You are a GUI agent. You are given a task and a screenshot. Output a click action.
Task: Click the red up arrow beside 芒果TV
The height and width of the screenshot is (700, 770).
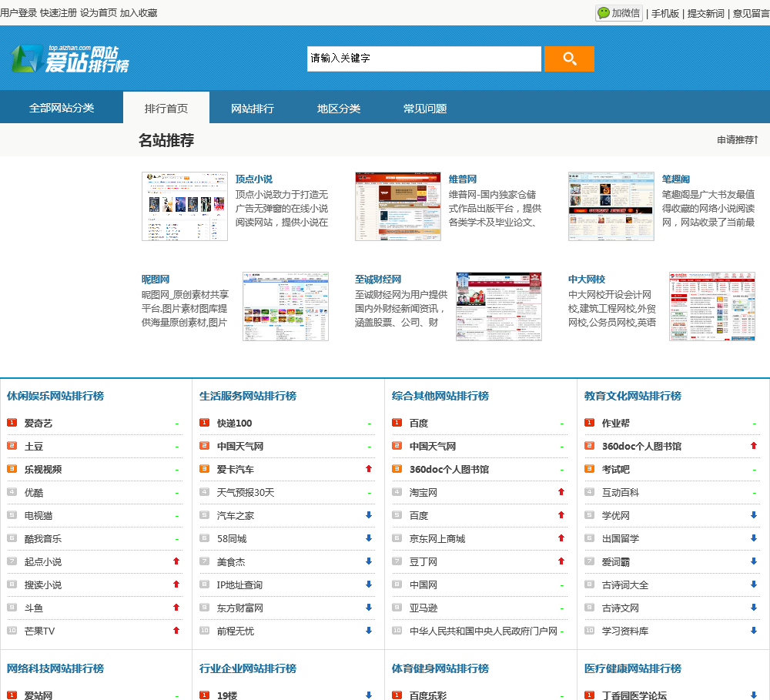176,631
